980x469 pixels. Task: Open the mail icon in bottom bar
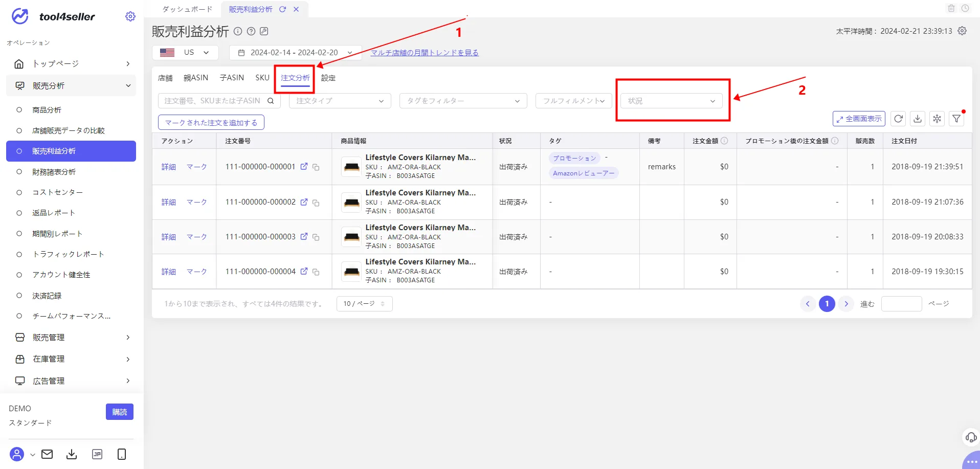(x=47, y=454)
